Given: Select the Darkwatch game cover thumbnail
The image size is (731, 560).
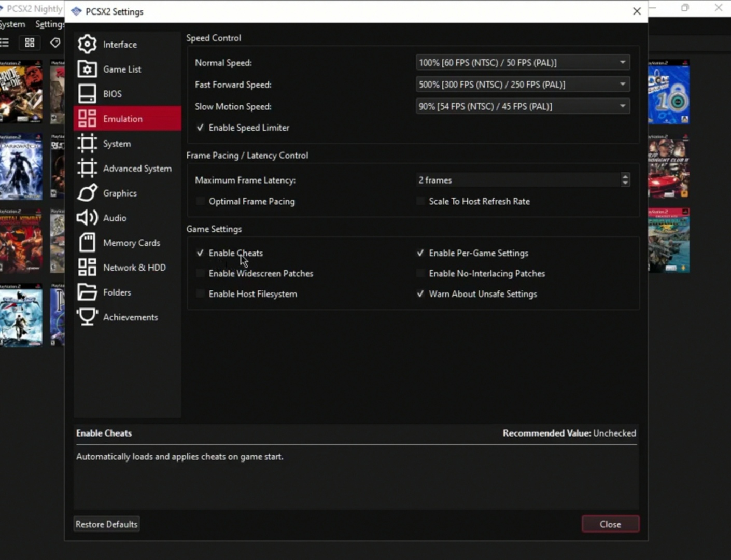Looking at the screenshot, I should coord(21,167).
